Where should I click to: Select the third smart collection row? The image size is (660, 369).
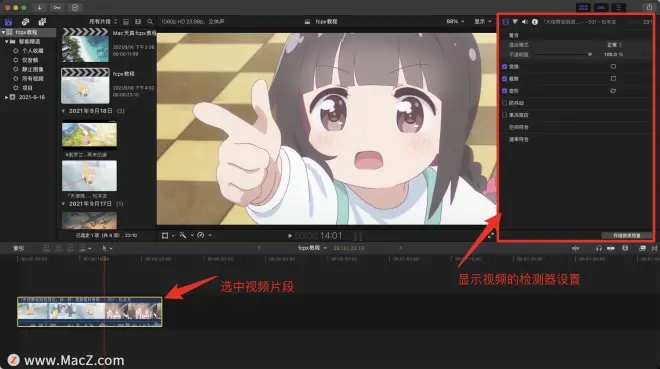tap(29, 69)
